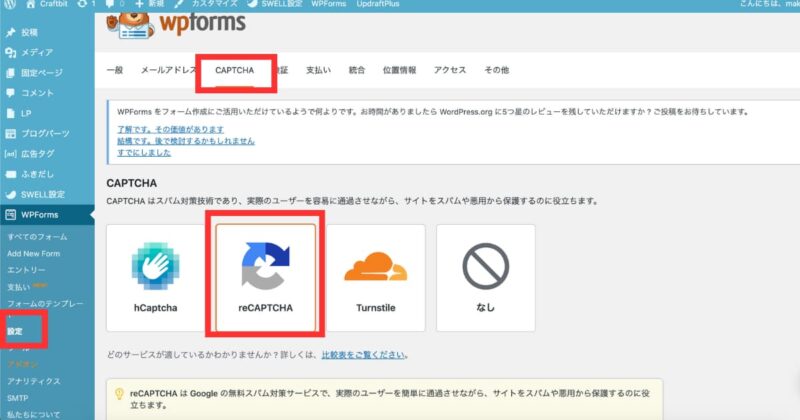Screen dimensions: 800x420
Task: Open the updates icon in admin bar
Action: (x=82, y=4)
